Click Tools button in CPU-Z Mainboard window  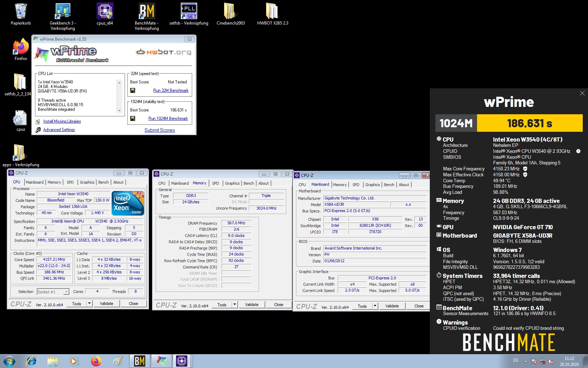[362, 306]
